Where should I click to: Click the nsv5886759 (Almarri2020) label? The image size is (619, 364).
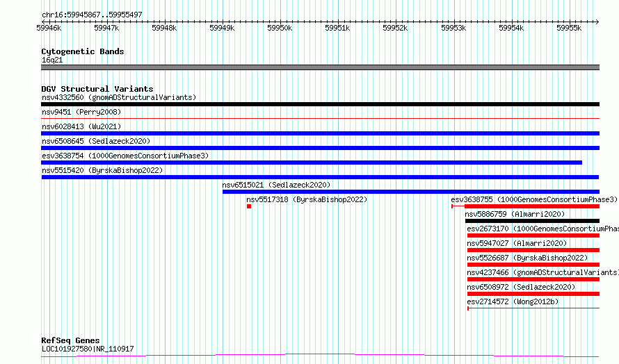coord(515,214)
